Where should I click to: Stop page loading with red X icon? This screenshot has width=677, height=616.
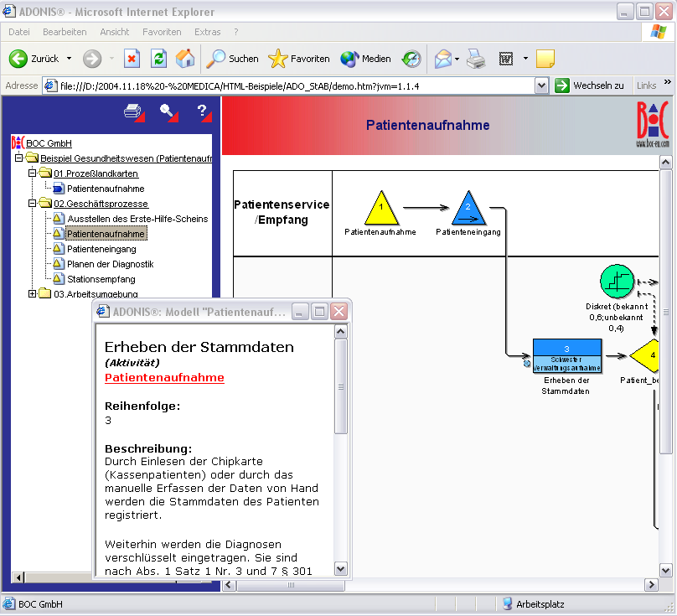click(x=132, y=59)
